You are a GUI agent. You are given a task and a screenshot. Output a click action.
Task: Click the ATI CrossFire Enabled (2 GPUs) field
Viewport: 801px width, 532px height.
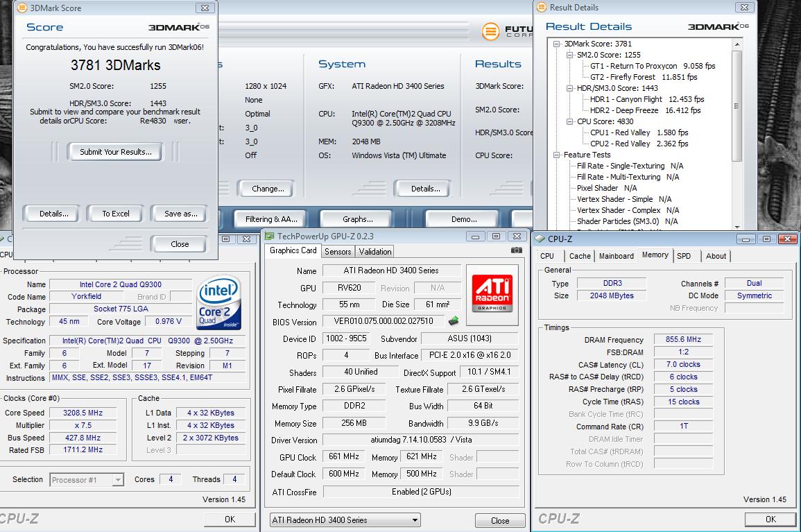421,492
